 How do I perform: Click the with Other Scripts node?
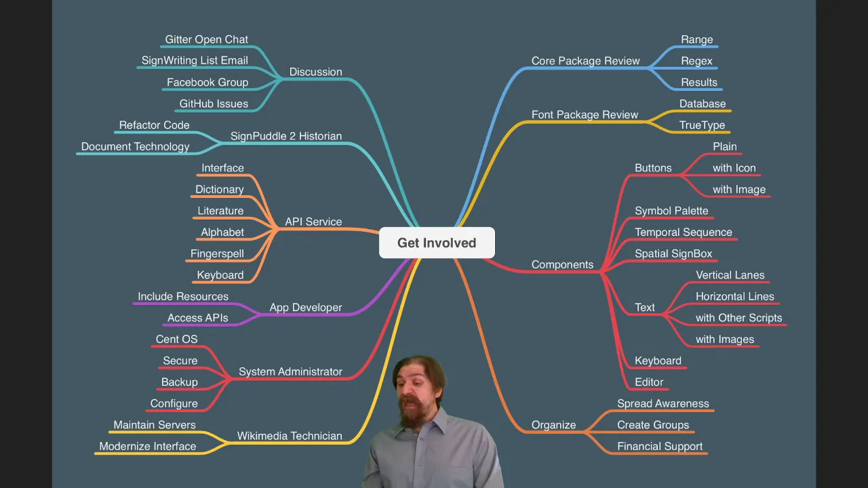tap(739, 318)
